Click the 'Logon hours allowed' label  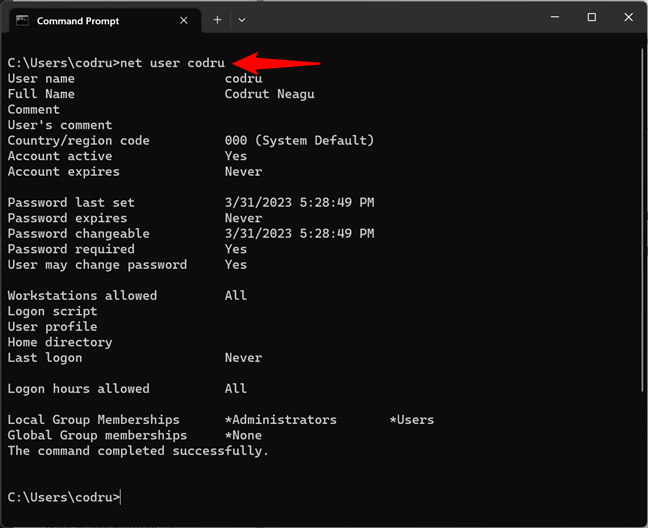[79, 389]
